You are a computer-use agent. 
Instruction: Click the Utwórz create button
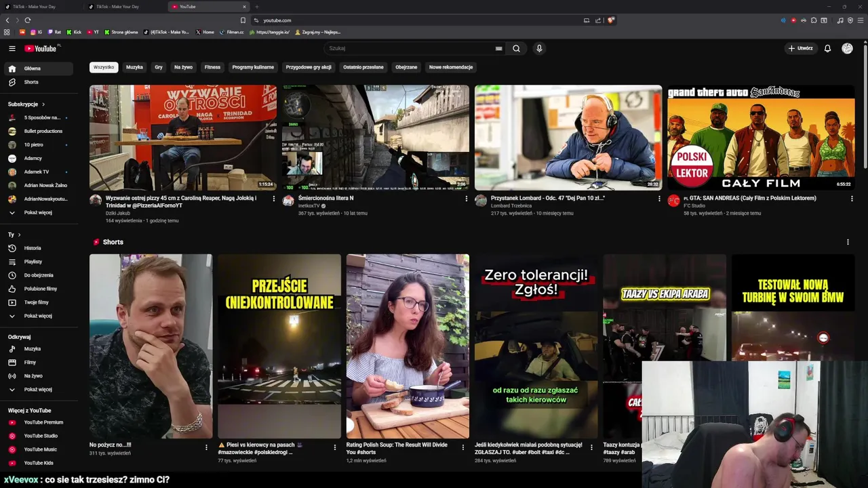click(800, 48)
